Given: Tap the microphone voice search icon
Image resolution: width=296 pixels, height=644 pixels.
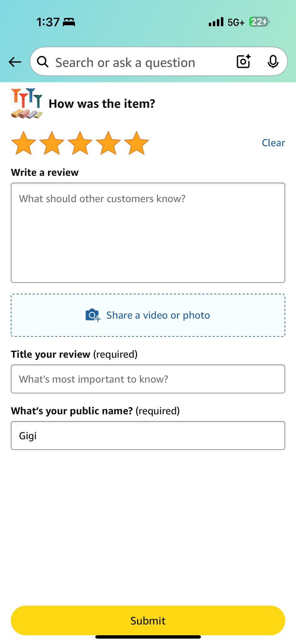Looking at the screenshot, I should (273, 61).
